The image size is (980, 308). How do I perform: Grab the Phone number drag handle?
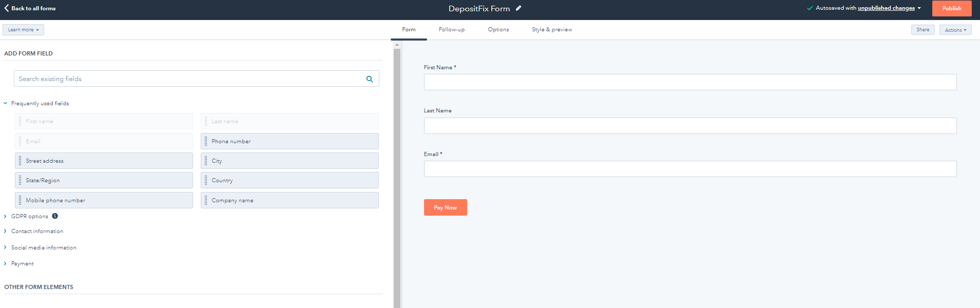pyautogui.click(x=206, y=141)
